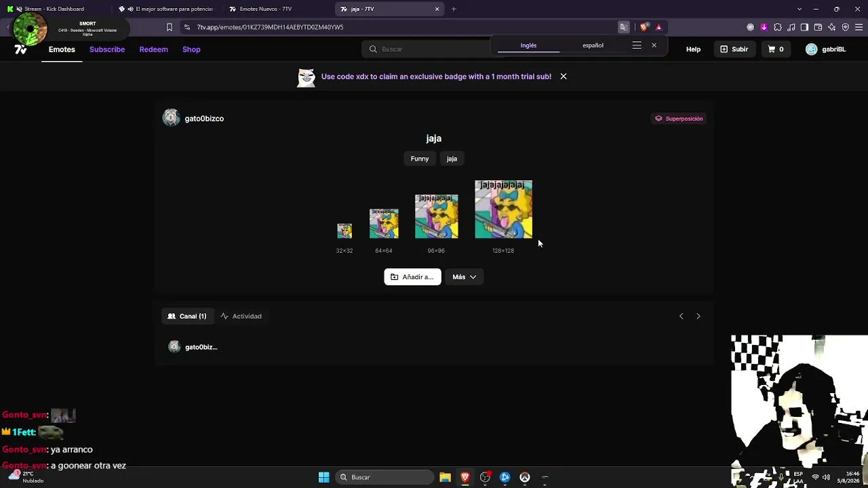Open Brave browser from the taskbar

[465, 477]
